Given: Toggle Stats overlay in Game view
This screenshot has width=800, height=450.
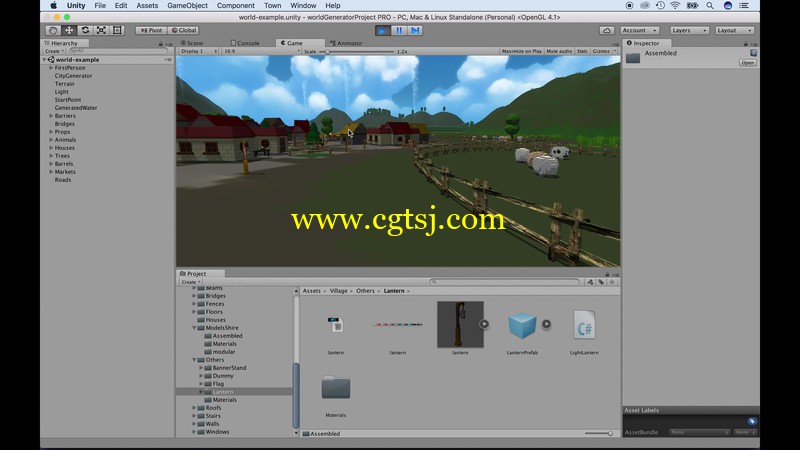Looking at the screenshot, I should pyautogui.click(x=582, y=51).
